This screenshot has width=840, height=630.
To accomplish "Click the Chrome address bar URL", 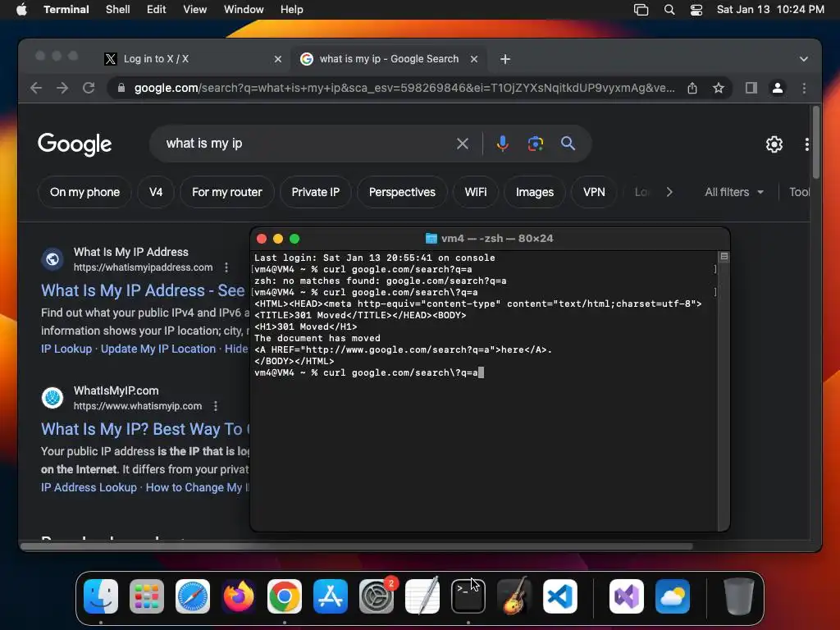I will 404,88.
